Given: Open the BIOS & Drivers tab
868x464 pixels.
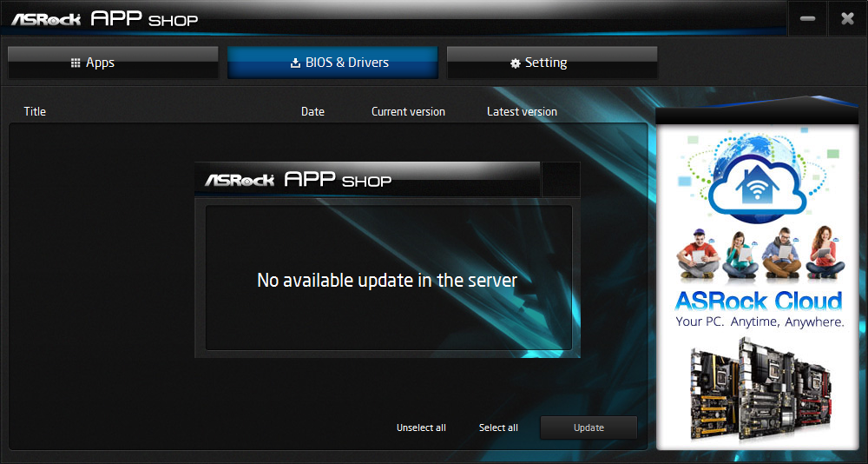Looking at the screenshot, I should coord(332,63).
